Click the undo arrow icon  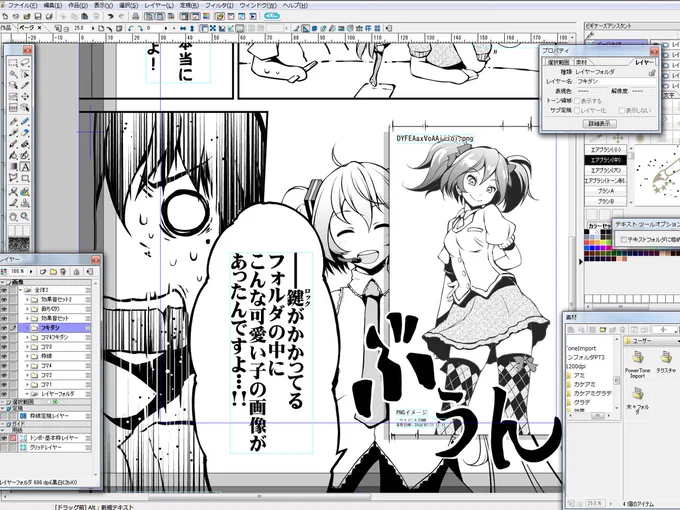(110, 16)
